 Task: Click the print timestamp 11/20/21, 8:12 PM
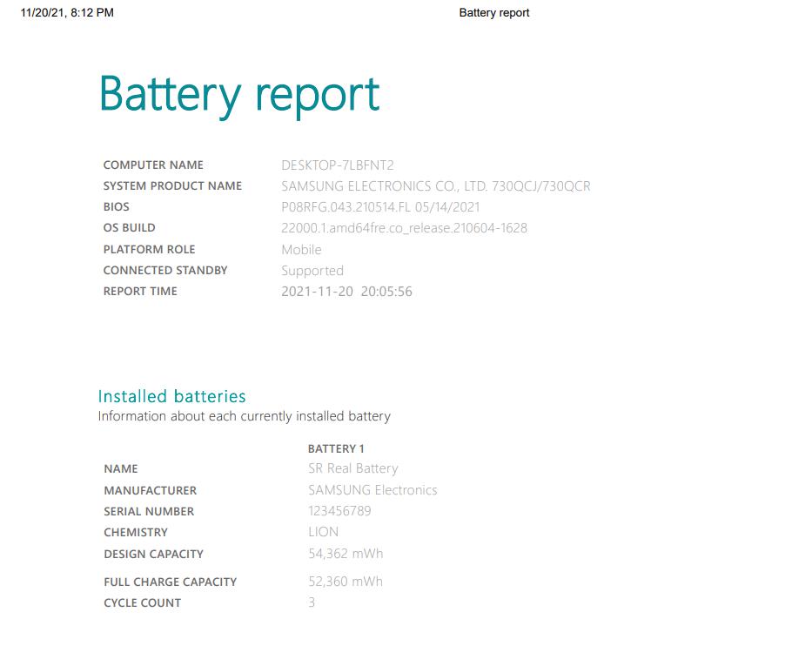[67, 12]
